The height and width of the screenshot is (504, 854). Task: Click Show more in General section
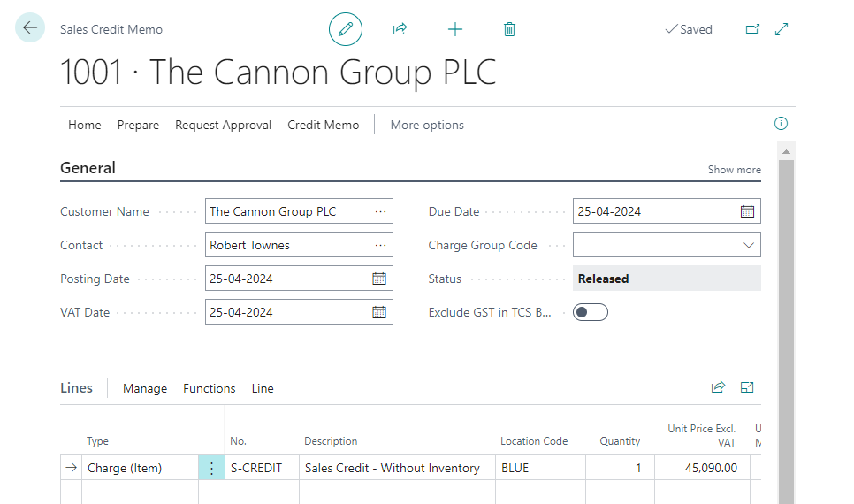[x=734, y=170]
